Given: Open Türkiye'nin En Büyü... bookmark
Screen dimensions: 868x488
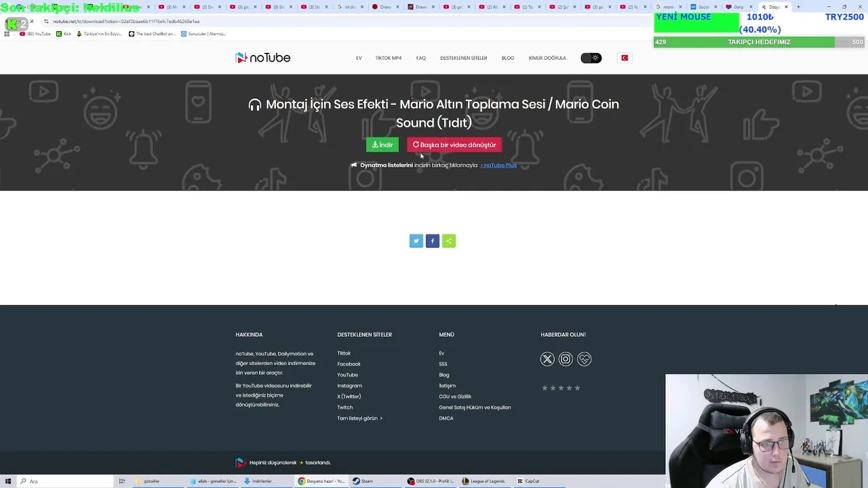Looking at the screenshot, I should click(99, 34).
